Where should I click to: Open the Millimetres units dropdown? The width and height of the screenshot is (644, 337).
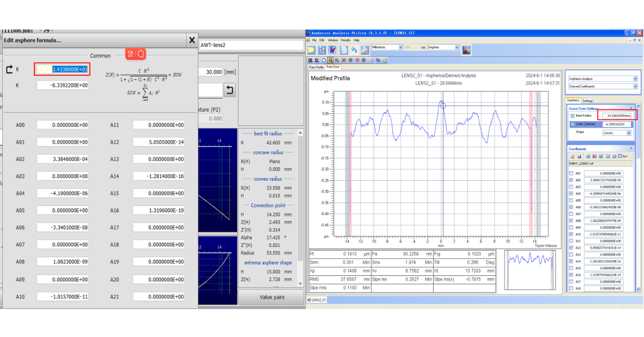click(x=400, y=47)
